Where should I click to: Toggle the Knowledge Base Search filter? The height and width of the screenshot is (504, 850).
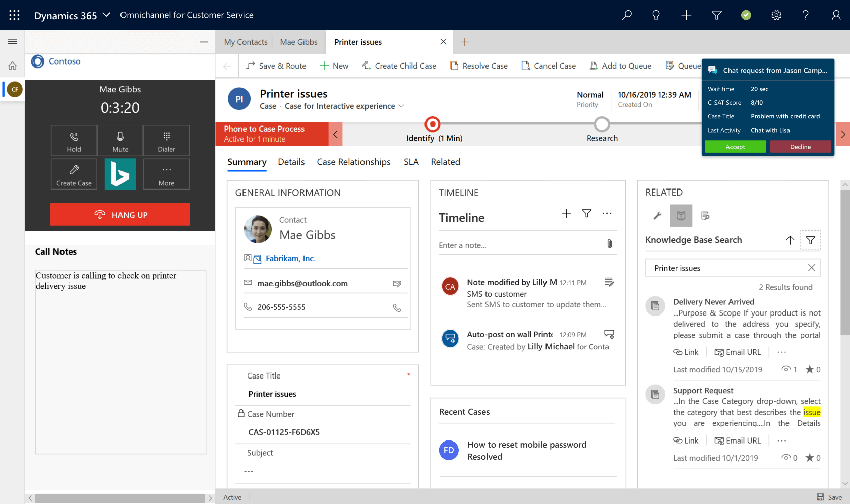pos(810,240)
